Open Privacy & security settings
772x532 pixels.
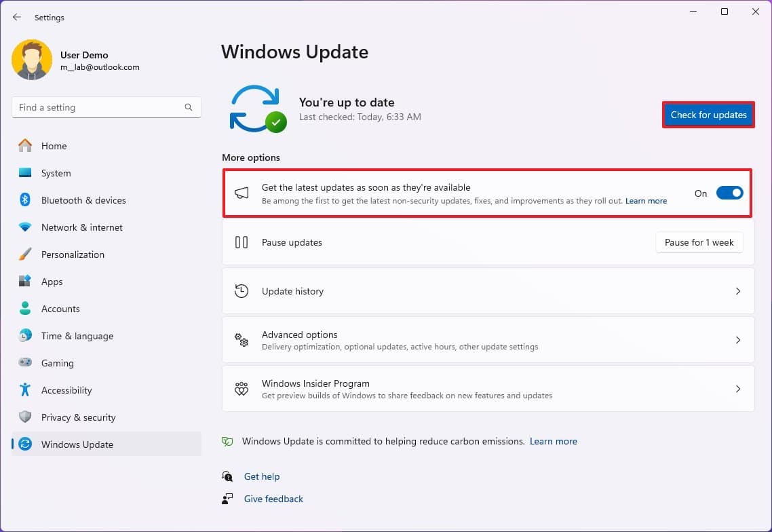(x=77, y=417)
